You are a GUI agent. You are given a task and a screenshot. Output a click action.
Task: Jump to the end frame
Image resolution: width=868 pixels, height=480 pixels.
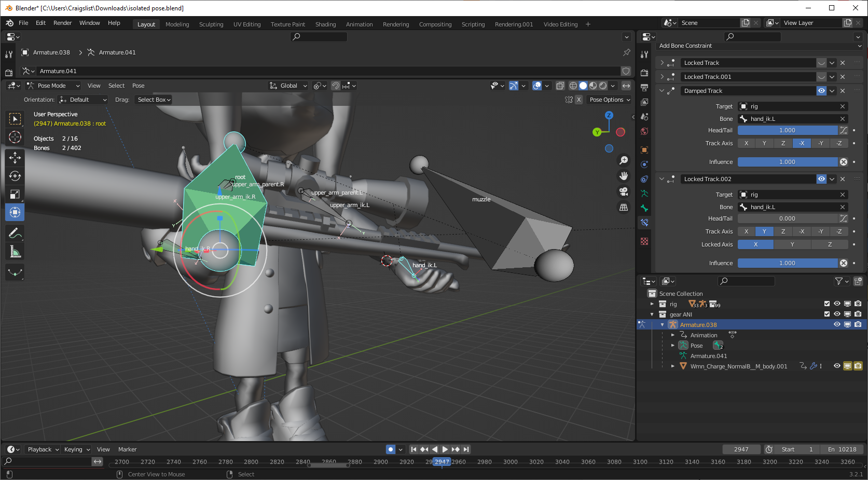[466, 449]
